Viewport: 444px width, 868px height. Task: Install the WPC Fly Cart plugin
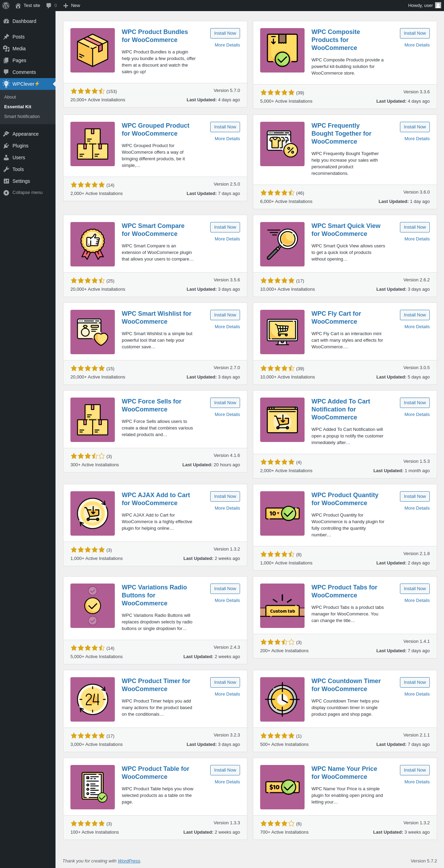tap(415, 315)
